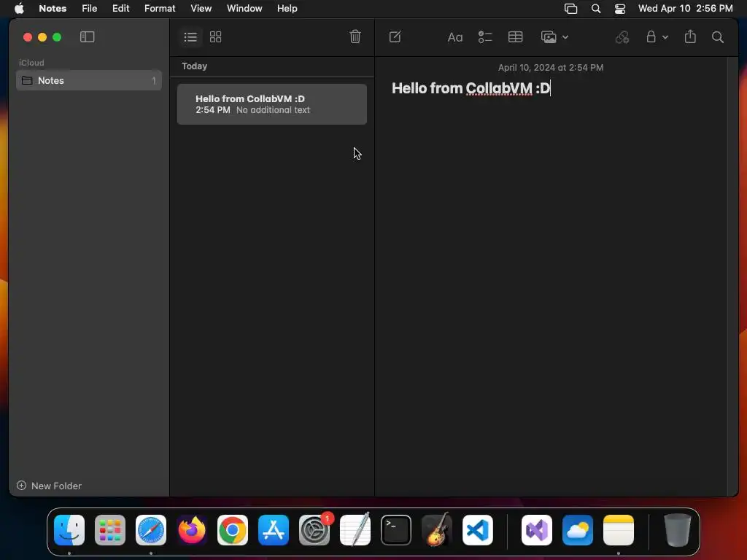Open the View menu
The height and width of the screenshot is (560, 747).
coord(201,8)
